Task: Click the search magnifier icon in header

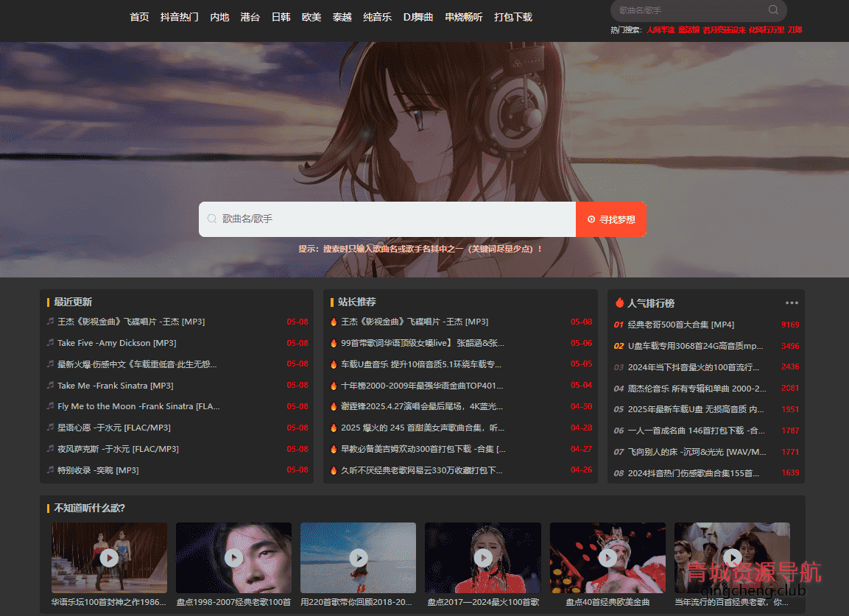Action: tap(773, 10)
